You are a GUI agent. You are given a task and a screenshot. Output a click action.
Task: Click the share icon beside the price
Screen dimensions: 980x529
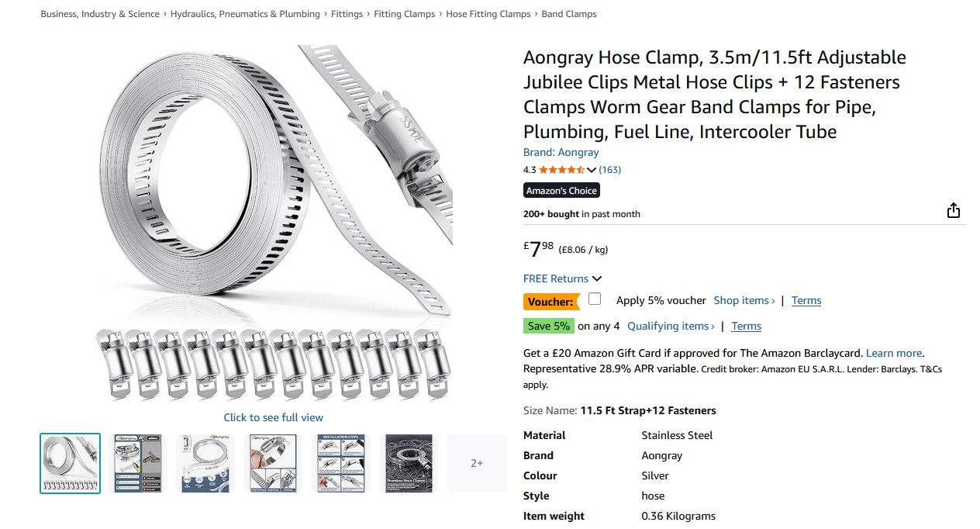point(954,211)
